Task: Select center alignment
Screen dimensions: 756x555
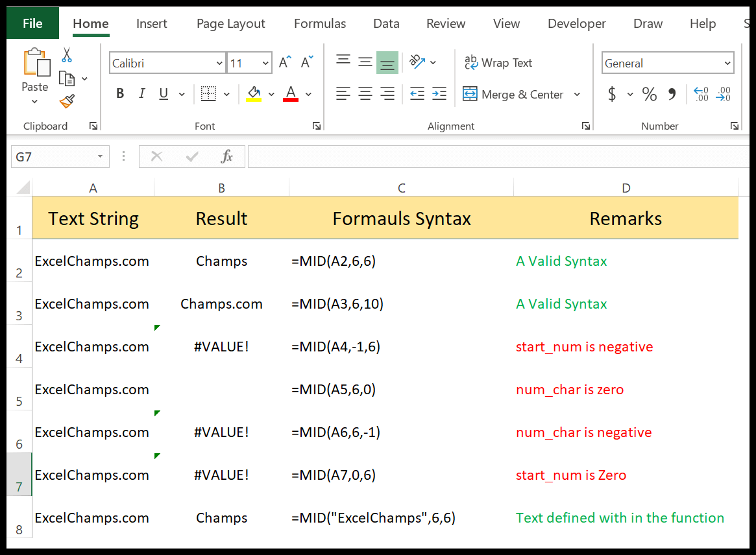Action: [365, 93]
